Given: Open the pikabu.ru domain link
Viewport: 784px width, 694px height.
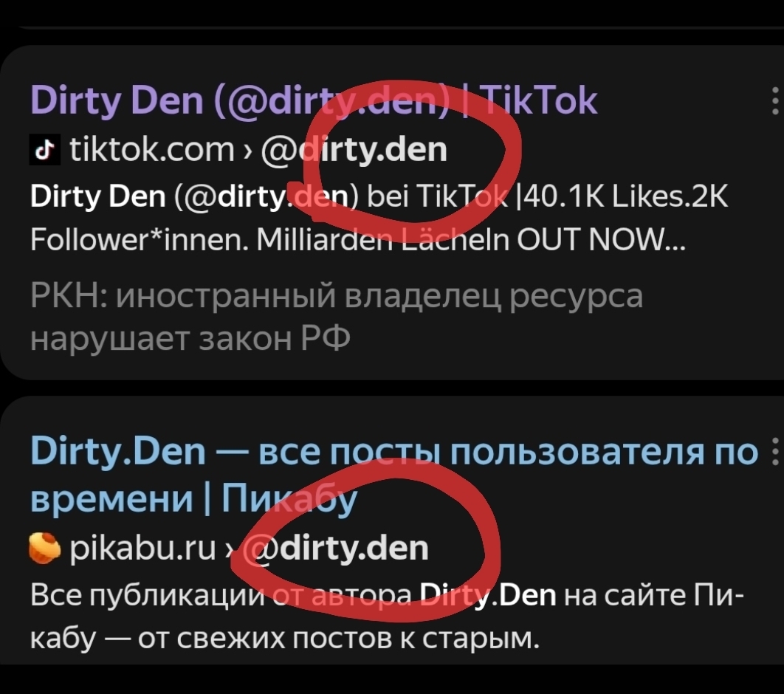Looking at the screenshot, I should point(142,549).
